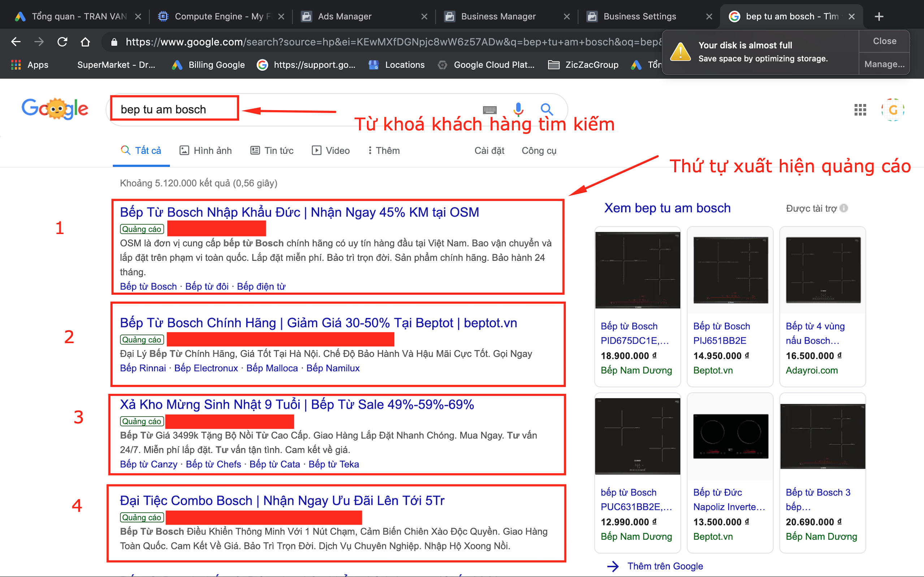Close the Ads Manager tab
The image size is (924, 577).
[x=424, y=16]
